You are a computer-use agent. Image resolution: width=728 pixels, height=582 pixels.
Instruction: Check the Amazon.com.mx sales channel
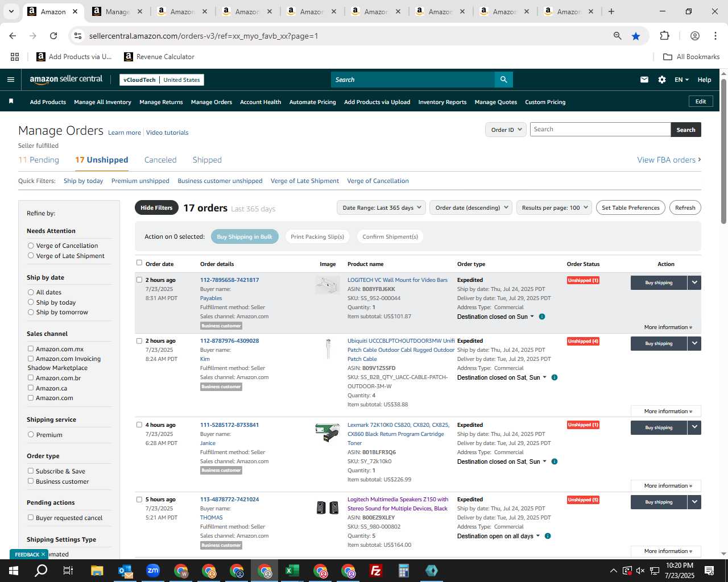click(x=31, y=349)
